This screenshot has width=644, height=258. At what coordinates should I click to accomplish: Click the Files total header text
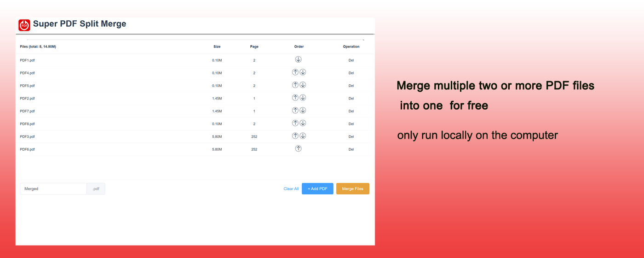tap(38, 47)
